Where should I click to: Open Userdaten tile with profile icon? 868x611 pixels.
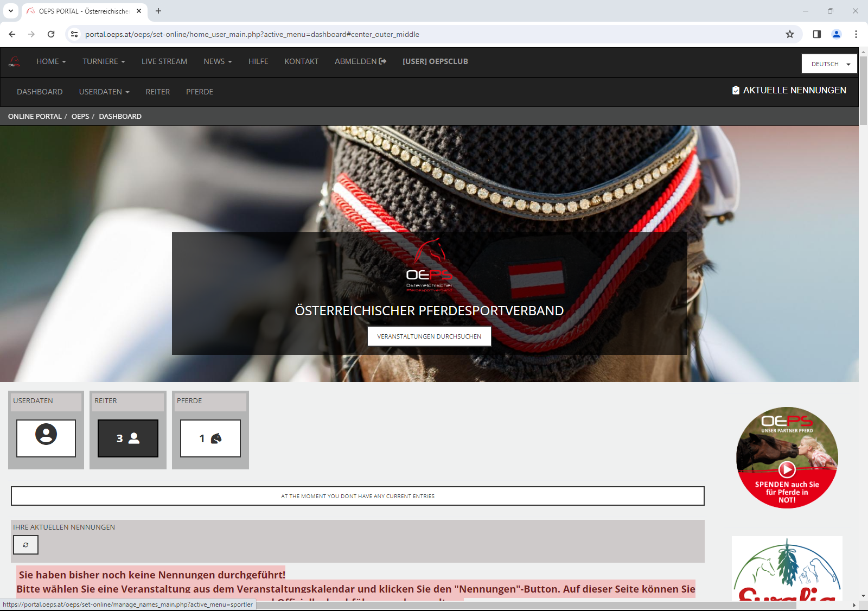(x=46, y=438)
